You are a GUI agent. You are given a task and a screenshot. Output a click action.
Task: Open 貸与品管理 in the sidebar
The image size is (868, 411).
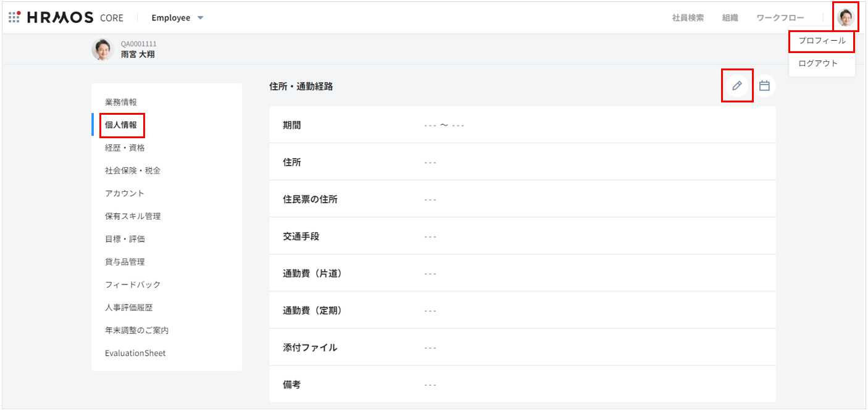(x=125, y=262)
